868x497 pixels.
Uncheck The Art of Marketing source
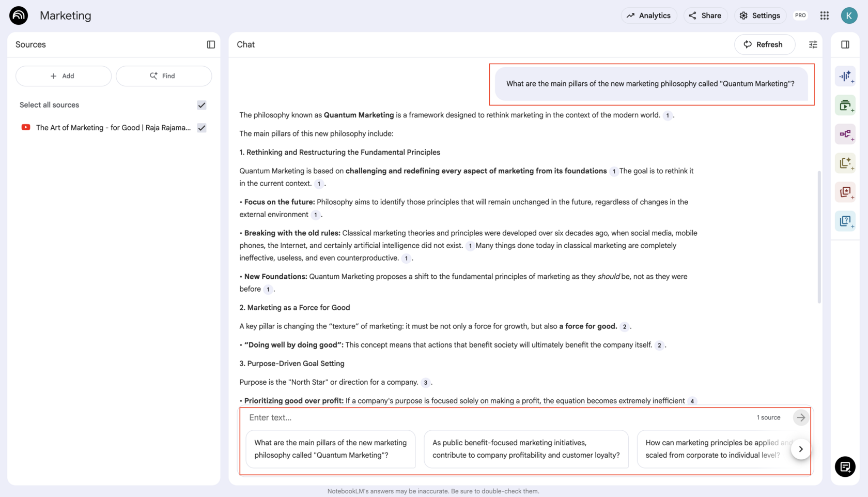point(202,128)
